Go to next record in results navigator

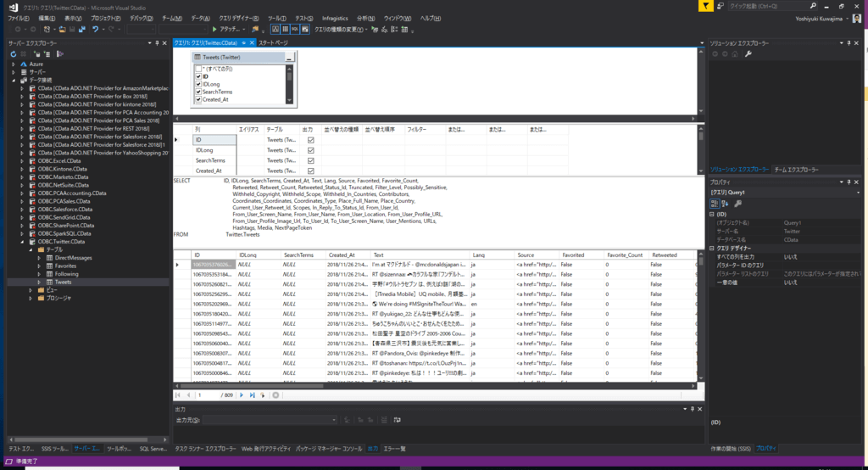tap(242, 395)
